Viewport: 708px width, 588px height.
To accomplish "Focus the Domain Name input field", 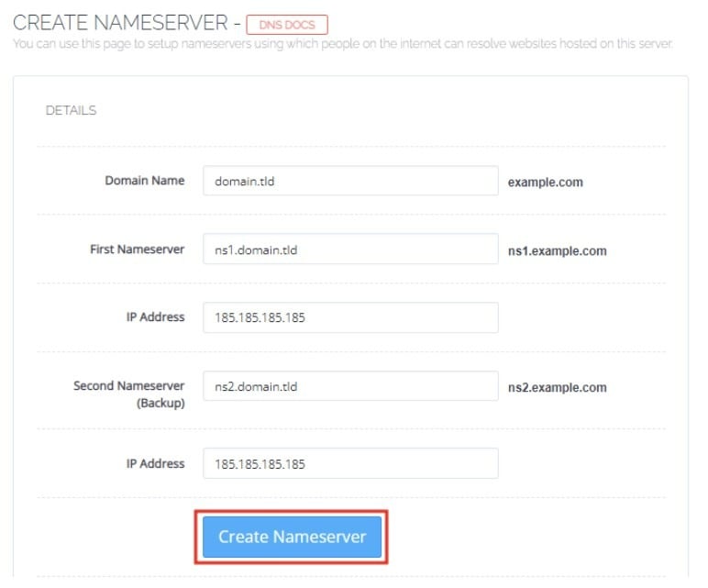I will pyautogui.click(x=350, y=181).
